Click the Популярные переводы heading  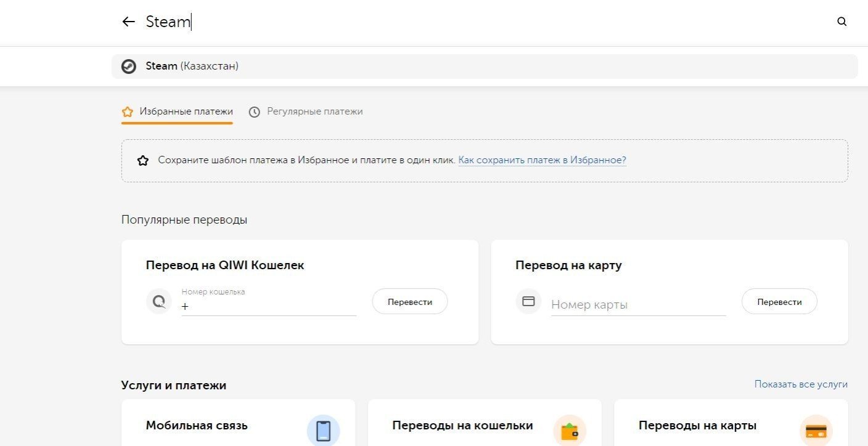184,220
